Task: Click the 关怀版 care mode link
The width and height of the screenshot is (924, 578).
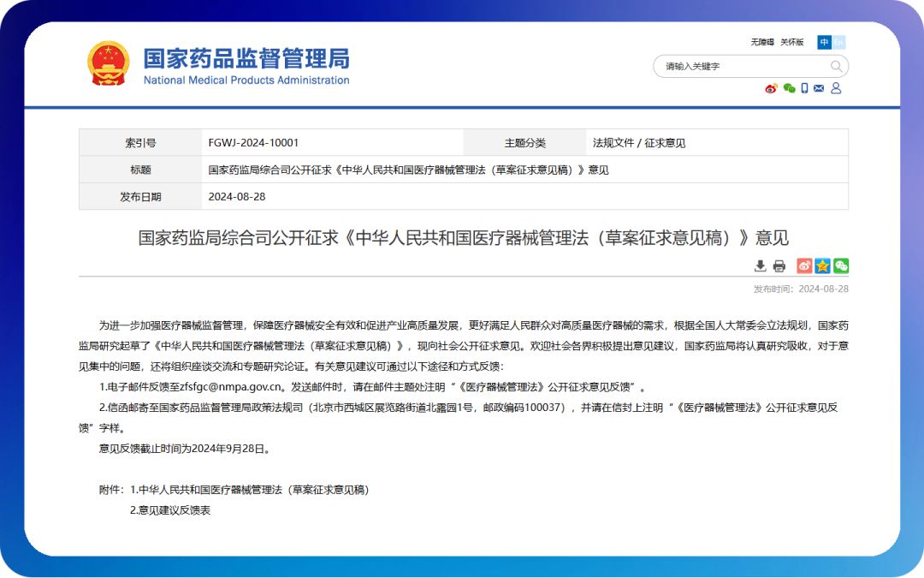Action: point(792,42)
